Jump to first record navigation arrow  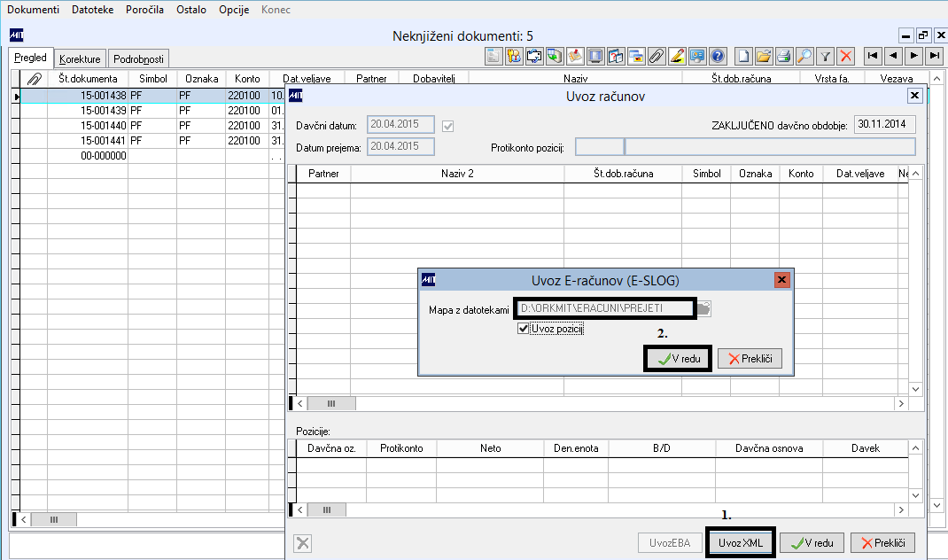point(874,57)
